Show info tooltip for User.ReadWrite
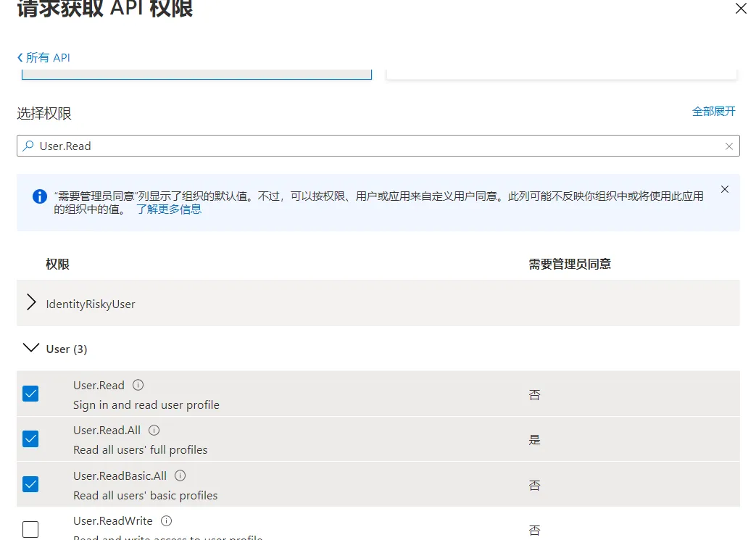Screen dimensions: 756x540 click(166, 520)
